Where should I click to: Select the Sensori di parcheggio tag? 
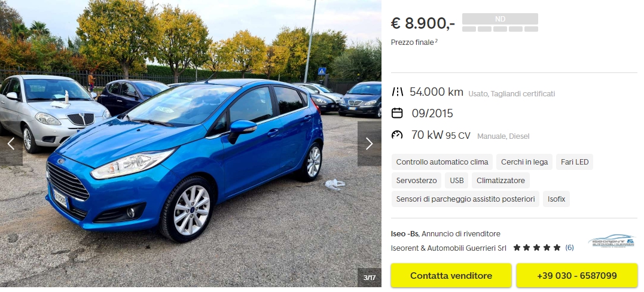pos(465,199)
